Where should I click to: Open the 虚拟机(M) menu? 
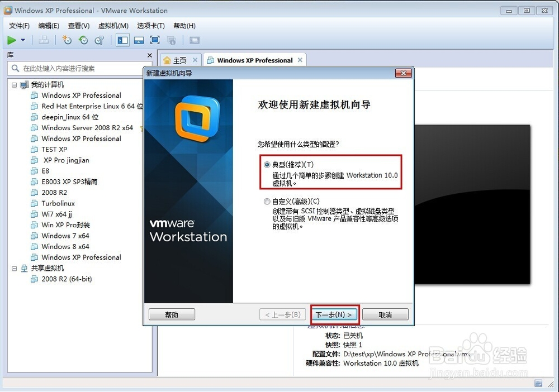(x=113, y=26)
